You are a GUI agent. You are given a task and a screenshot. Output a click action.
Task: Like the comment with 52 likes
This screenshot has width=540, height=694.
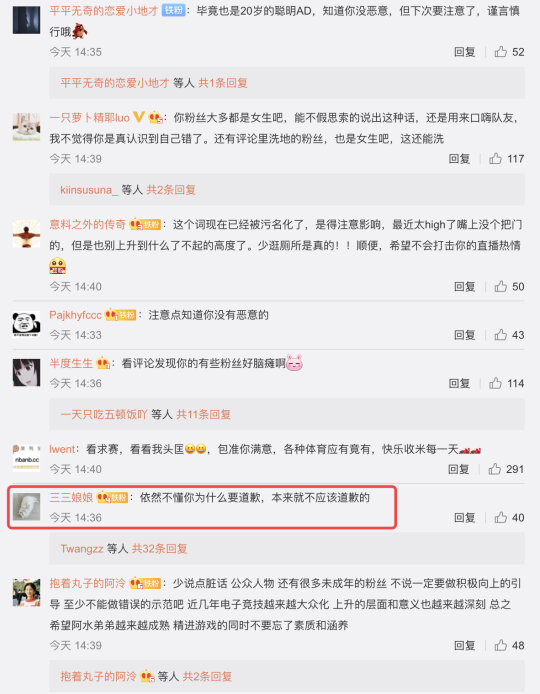[x=501, y=52]
